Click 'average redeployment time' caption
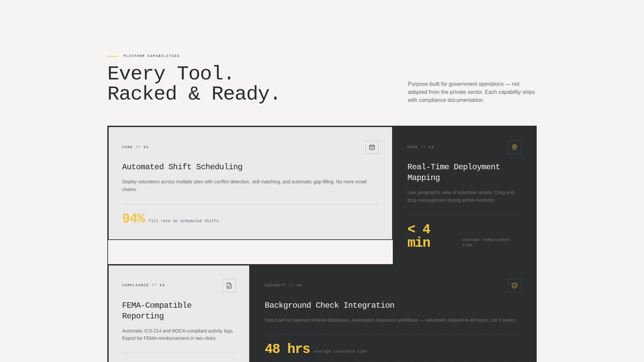Screen dimensions: 644x362 (486, 242)
